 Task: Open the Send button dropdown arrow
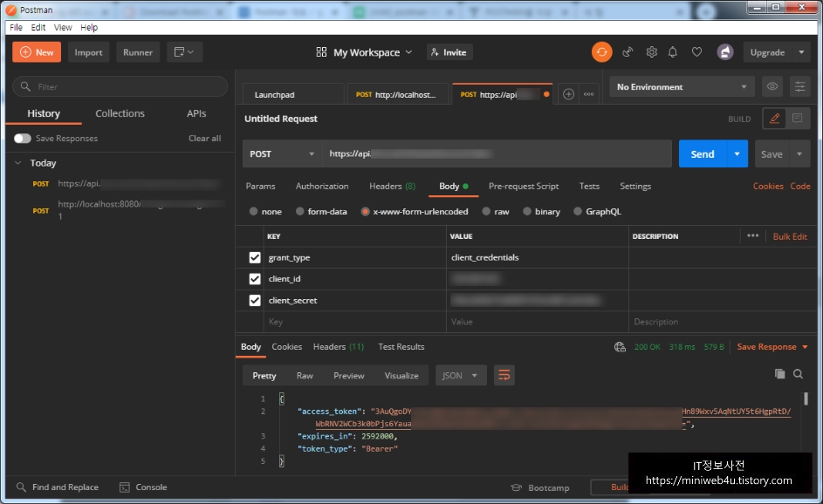pyautogui.click(x=737, y=153)
